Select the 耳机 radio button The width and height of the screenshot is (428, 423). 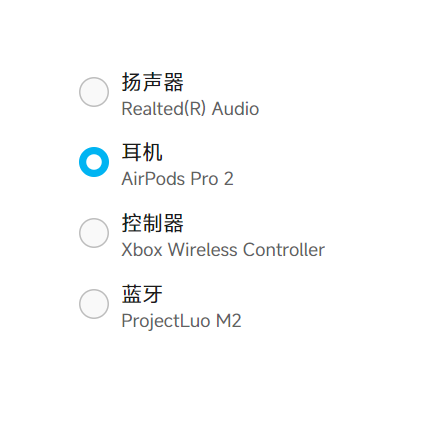click(x=94, y=162)
